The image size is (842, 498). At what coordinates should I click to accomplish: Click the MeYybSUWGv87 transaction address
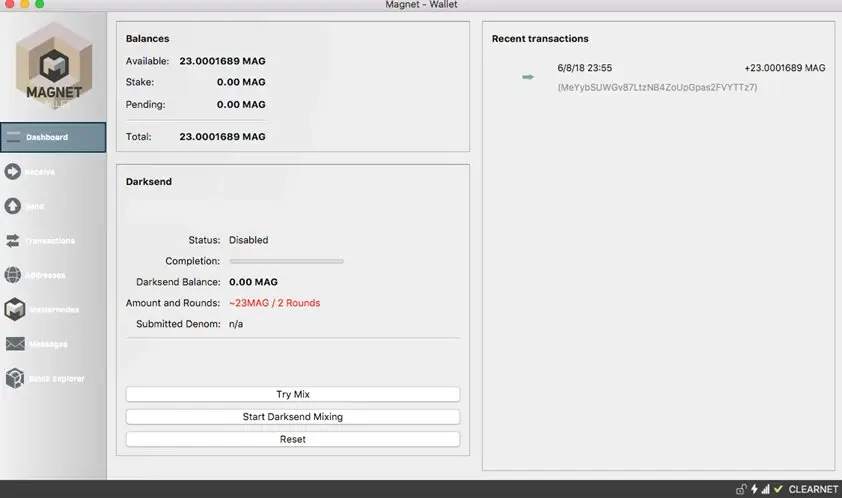coord(657,87)
